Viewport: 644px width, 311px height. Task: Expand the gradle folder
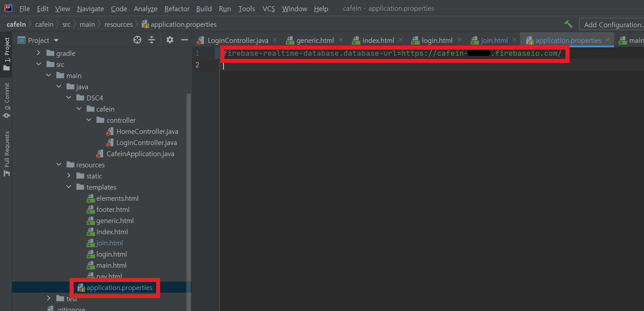click(38, 53)
